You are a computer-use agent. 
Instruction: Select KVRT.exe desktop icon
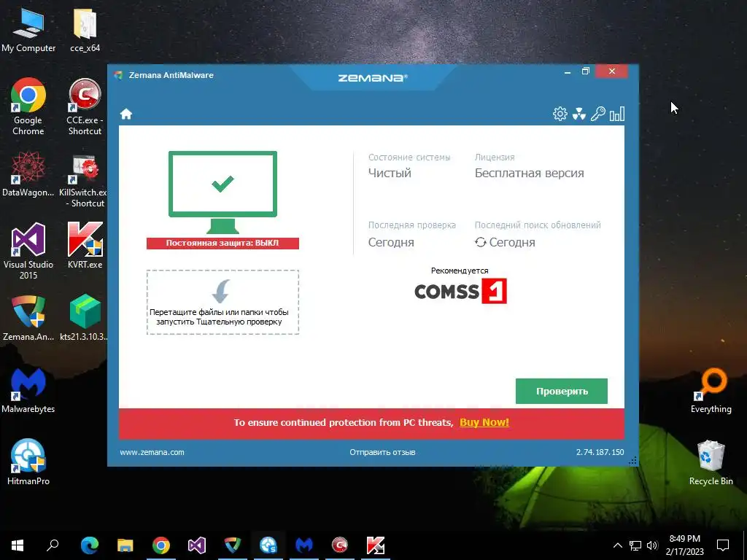point(85,245)
